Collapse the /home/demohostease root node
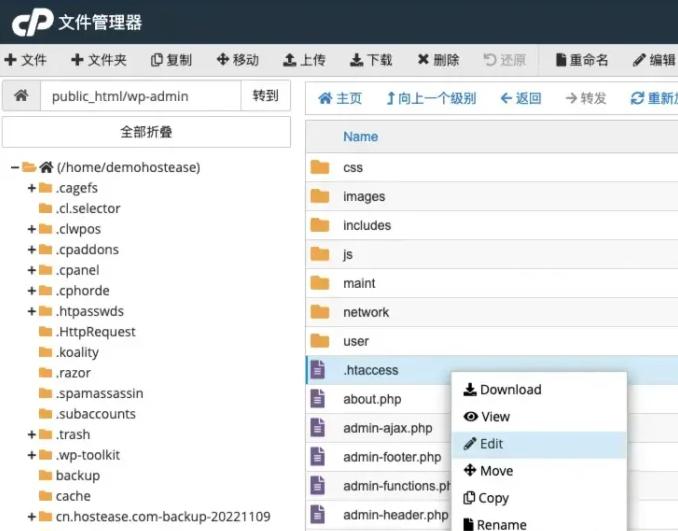 click(x=15, y=167)
